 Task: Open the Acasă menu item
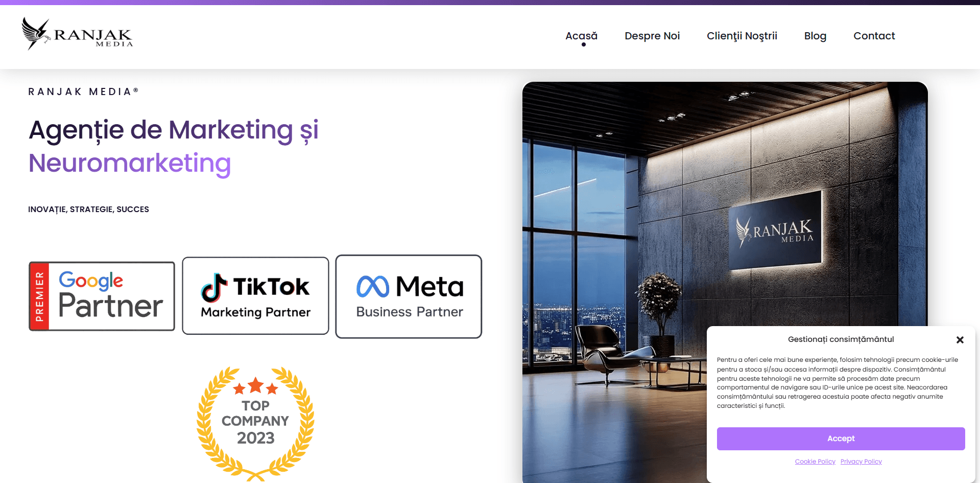click(581, 36)
